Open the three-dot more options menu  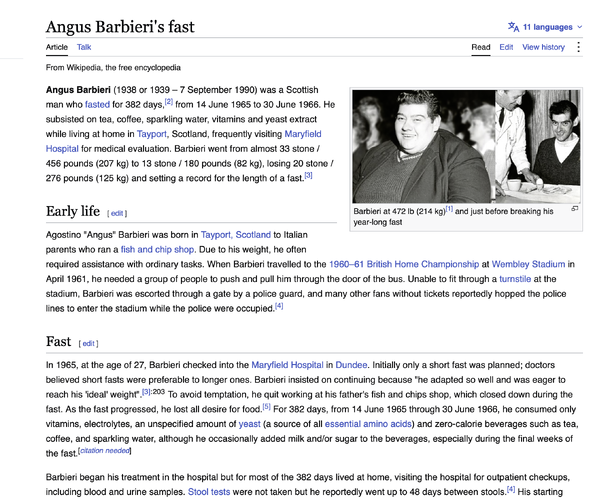click(x=578, y=47)
